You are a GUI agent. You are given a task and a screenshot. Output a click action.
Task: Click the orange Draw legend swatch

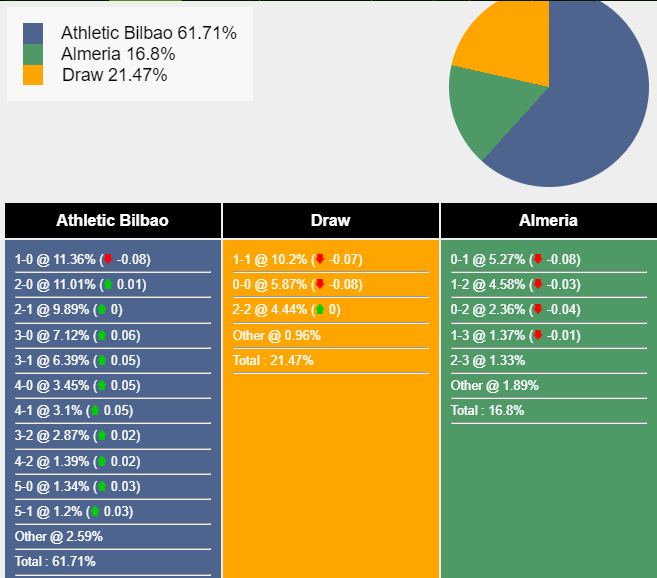pos(33,75)
